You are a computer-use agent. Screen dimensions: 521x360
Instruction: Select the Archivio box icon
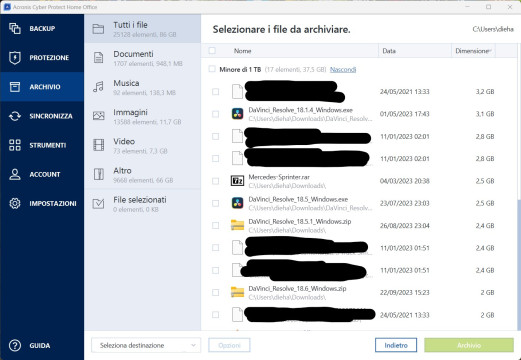pyautogui.click(x=15, y=87)
